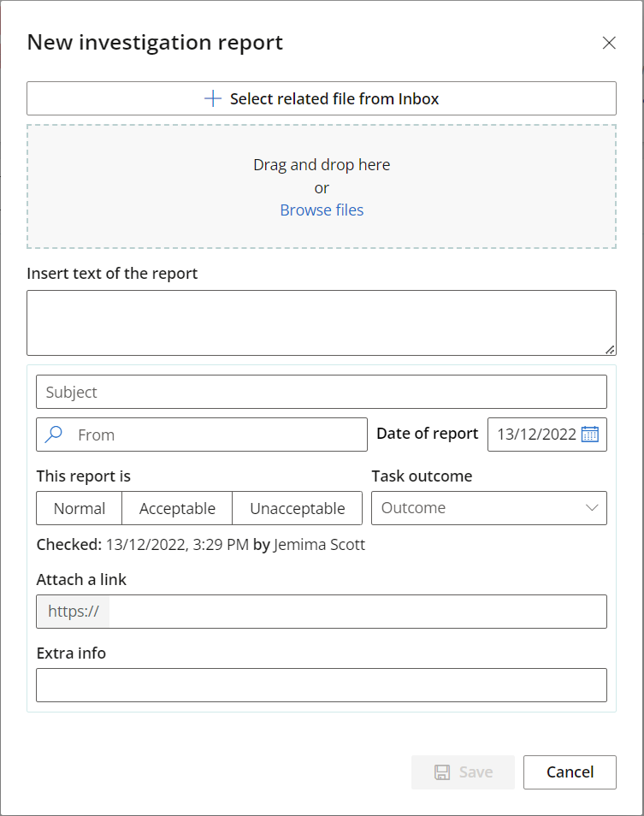The image size is (644, 816).
Task: Focus the Attach a link field
Action: [322, 612]
